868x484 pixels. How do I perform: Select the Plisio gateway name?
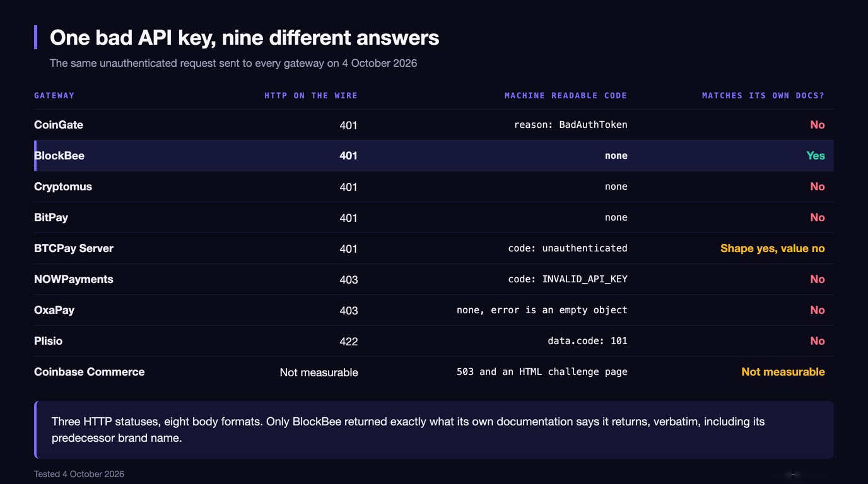pos(49,341)
